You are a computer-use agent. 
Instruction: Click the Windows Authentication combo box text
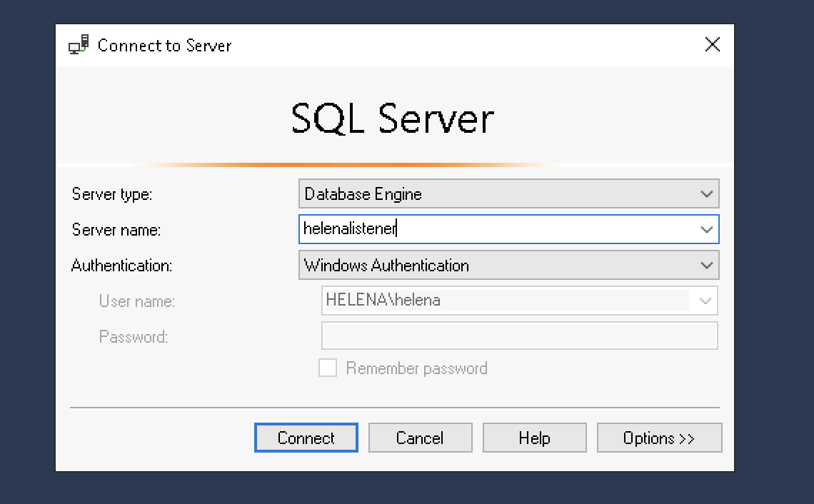point(386,266)
